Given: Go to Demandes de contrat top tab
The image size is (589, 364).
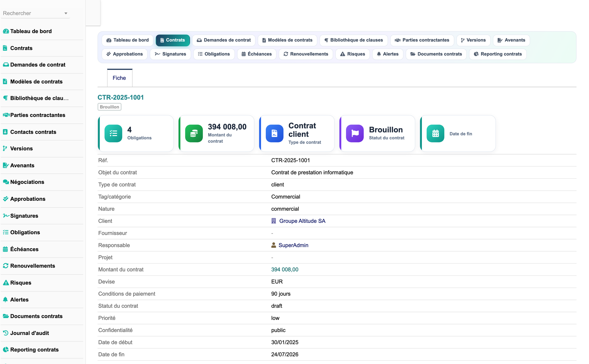Looking at the screenshot, I should pyautogui.click(x=224, y=40).
